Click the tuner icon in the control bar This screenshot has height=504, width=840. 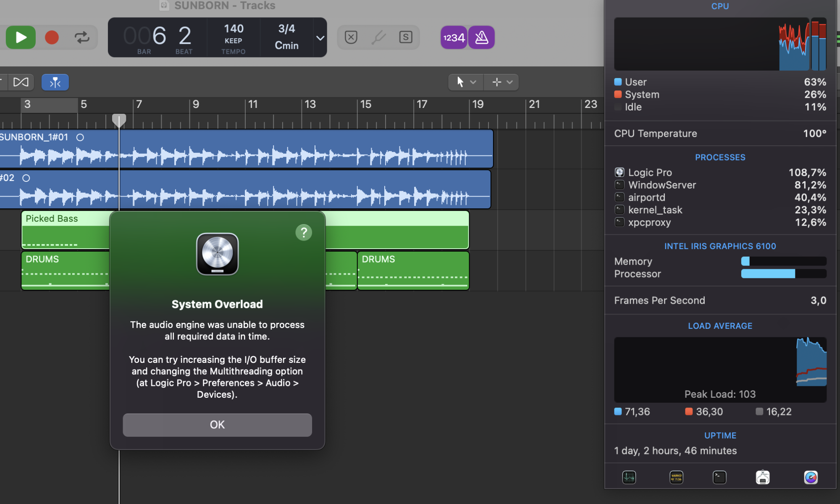point(378,37)
